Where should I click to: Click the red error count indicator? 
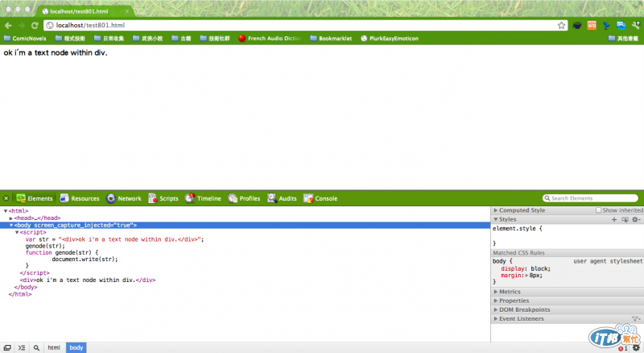click(623, 348)
